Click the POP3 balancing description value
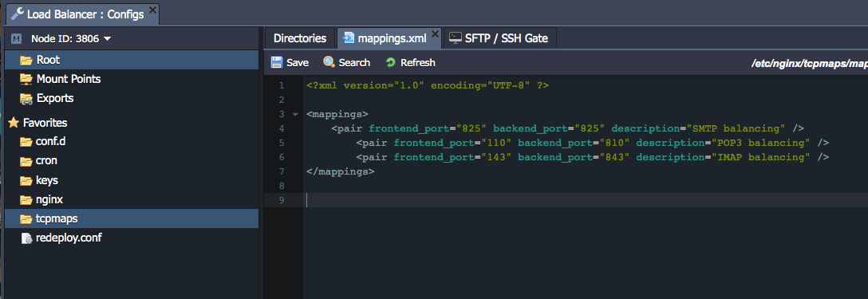Image resolution: width=868 pixels, height=299 pixels. [760, 143]
